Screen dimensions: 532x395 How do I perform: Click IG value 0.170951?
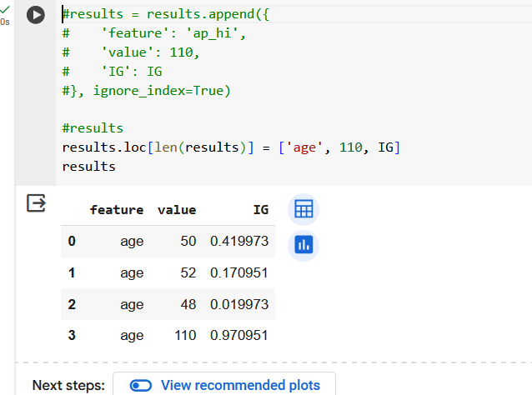239,273
